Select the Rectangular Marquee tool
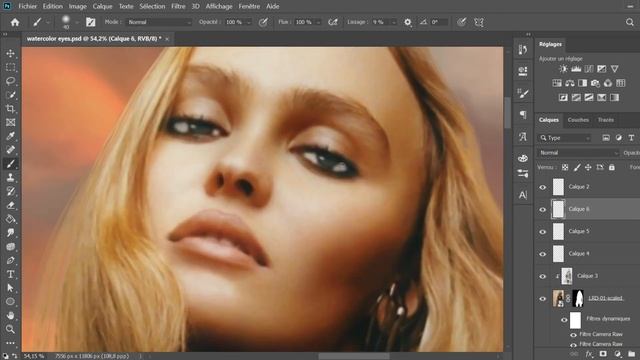This screenshot has width=640, height=360. [x=11, y=67]
